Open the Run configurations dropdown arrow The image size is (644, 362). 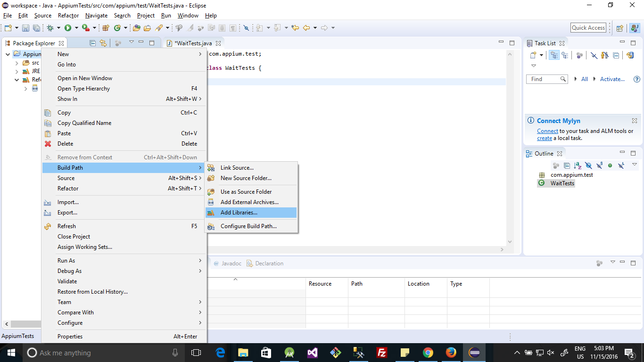76,28
